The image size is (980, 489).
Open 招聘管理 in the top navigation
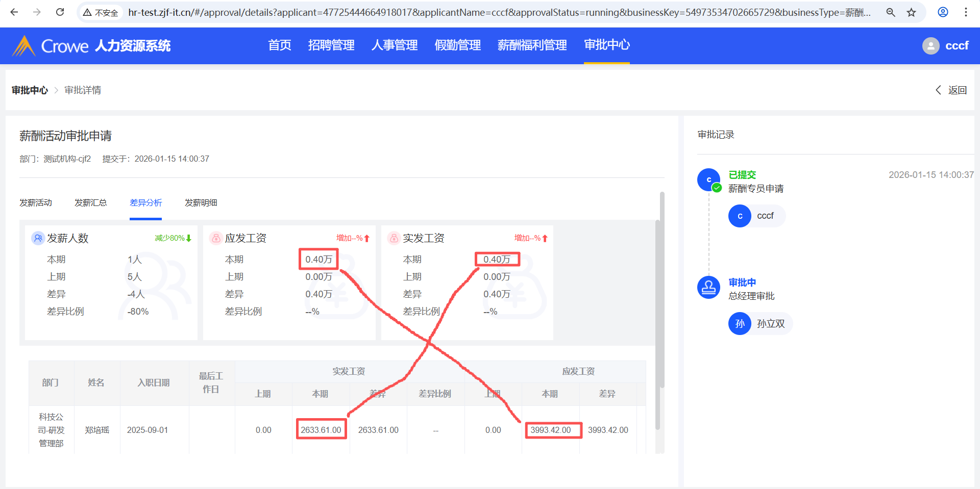point(331,45)
